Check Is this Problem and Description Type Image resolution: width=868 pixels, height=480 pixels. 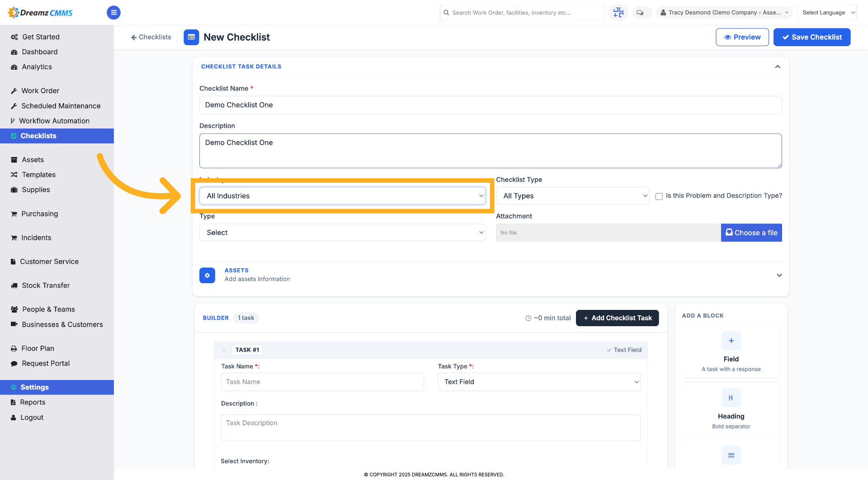(659, 196)
